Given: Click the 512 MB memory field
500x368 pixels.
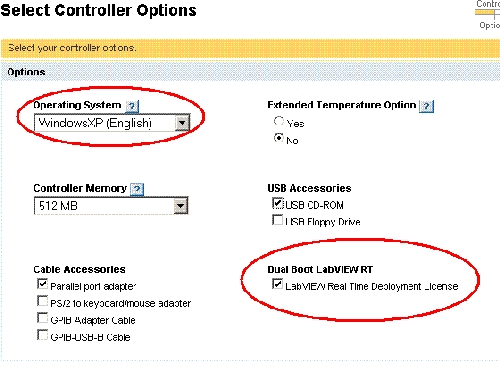Looking at the screenshot, I should [111, 205].
